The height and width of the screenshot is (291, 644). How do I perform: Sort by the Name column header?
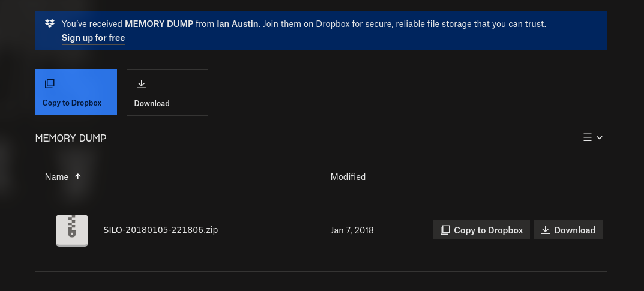tap(56, 177)
